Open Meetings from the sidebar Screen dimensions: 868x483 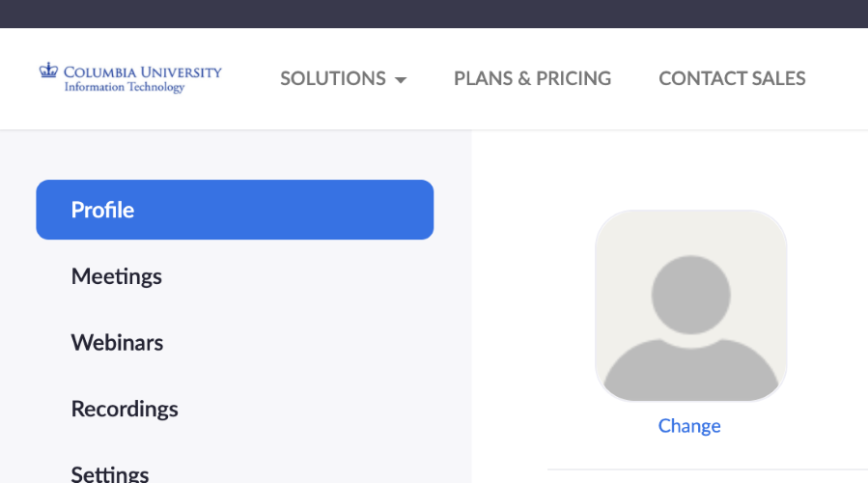coord(116,276)
